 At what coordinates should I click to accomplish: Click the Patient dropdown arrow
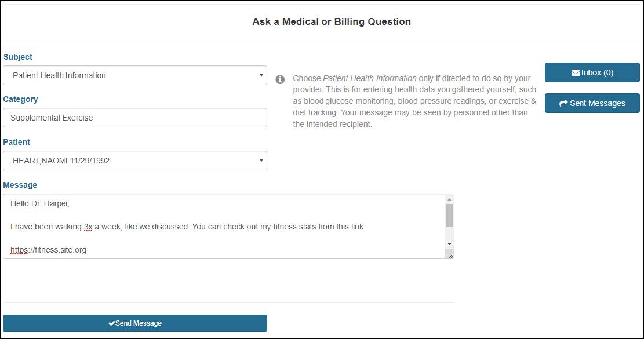pyautogui.click(x=261, y=160)
